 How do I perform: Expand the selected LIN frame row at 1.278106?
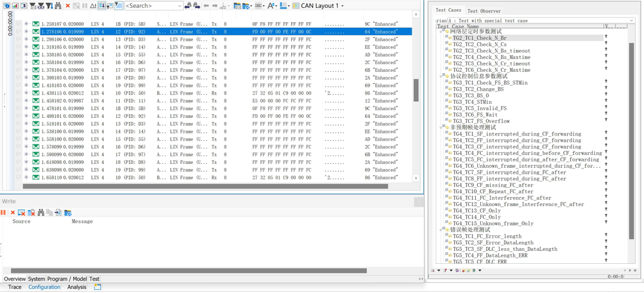tap(27, 31)
